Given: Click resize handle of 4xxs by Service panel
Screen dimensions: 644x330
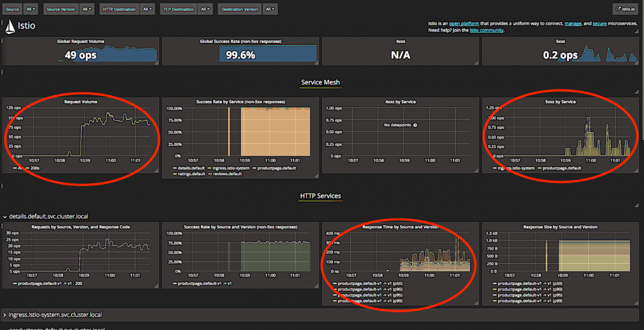Looking at the screenshot, I should pyautogui.click(x=476, y=170).
